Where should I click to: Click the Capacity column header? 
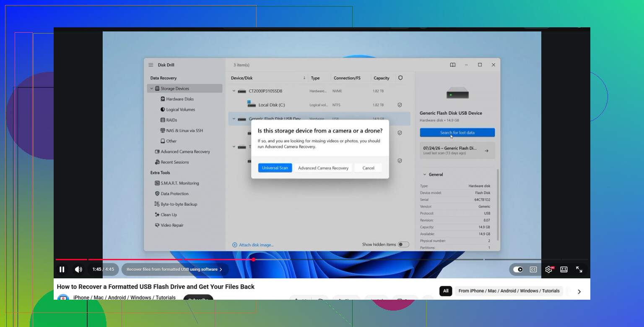[x=382, y=78]
